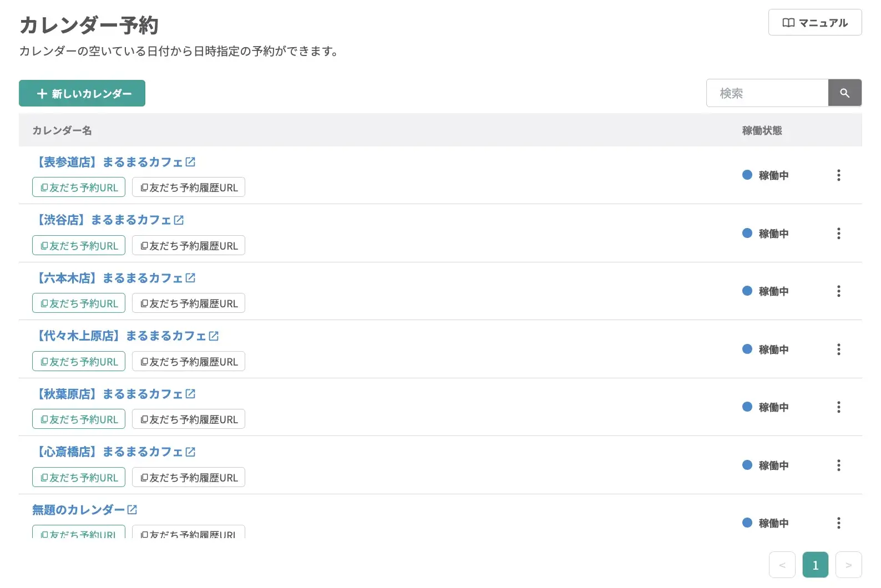Image resolution: width=881 pixels, height=588 pixels.
Task: Click external-link icon beside 無題のカレンダー
Action: (x=132, y=510)
